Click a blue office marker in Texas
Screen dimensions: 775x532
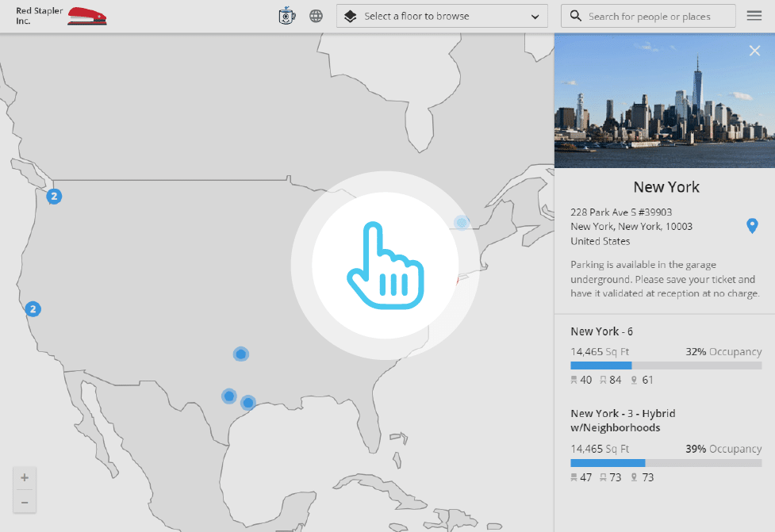pos(229,395)
